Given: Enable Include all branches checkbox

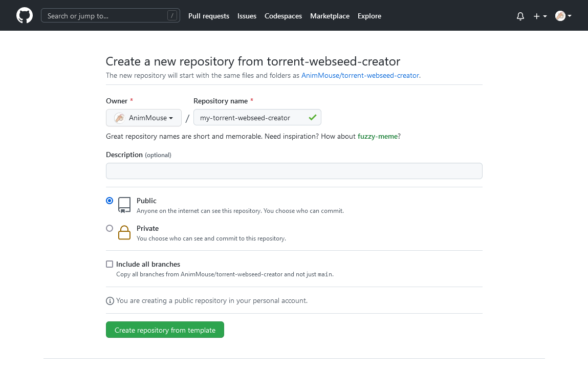Looking at the screenshot, I should (110, 264).
